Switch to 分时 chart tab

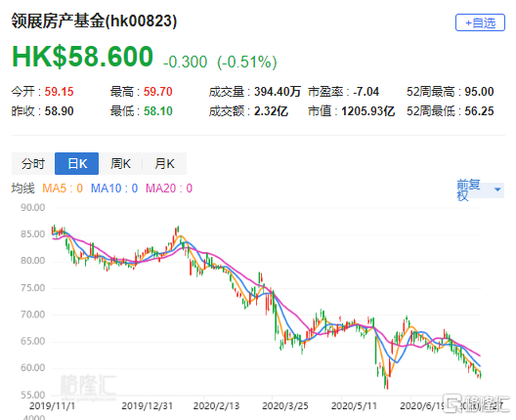pyautogui.click(x=33, y=163)
